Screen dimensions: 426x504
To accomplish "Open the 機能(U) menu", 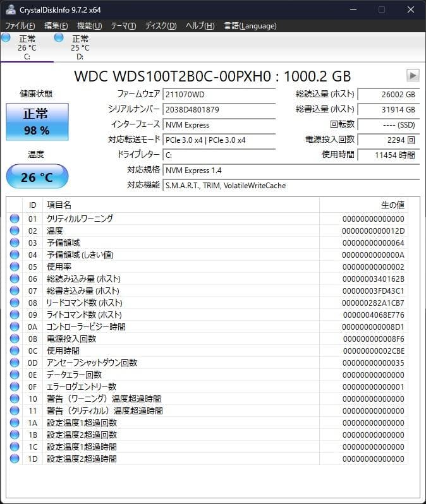I will [90, 26].
